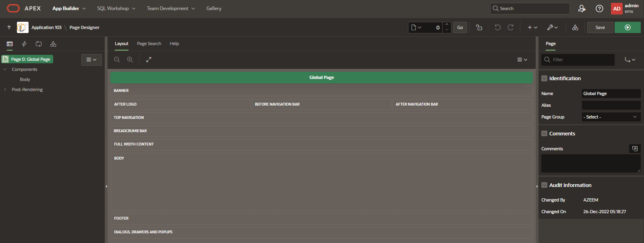Go to the Gallery

[x=214, y=8]
